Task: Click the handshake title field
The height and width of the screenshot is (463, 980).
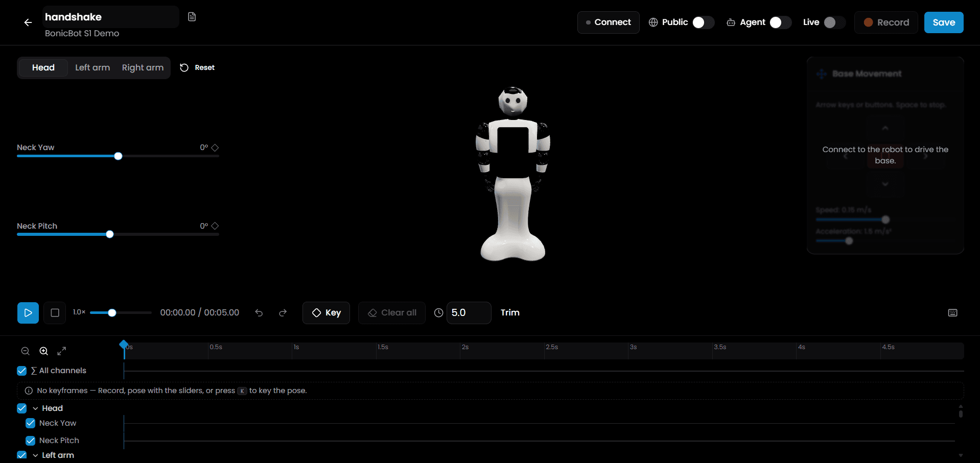Action: [111, 17]
